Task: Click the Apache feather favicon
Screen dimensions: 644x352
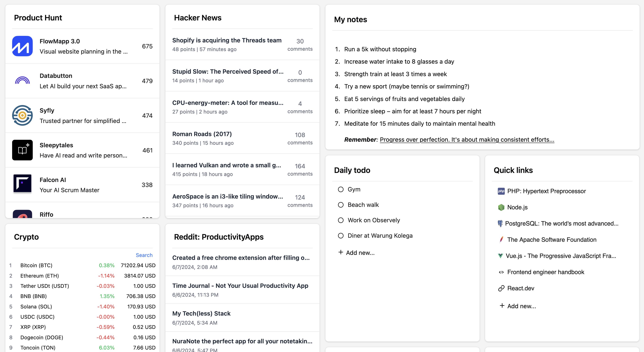Action: click(x=501, y=240)
